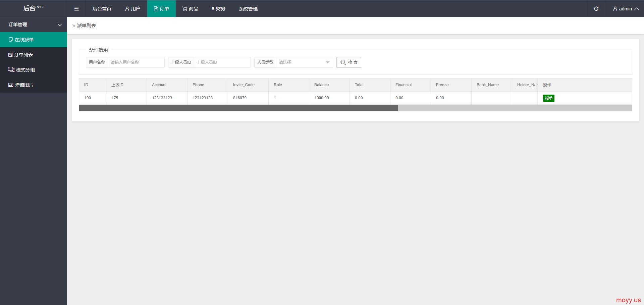Click the balance value 1000.00
This screenshot has width=644, height=305.
[x=322, y=98]
